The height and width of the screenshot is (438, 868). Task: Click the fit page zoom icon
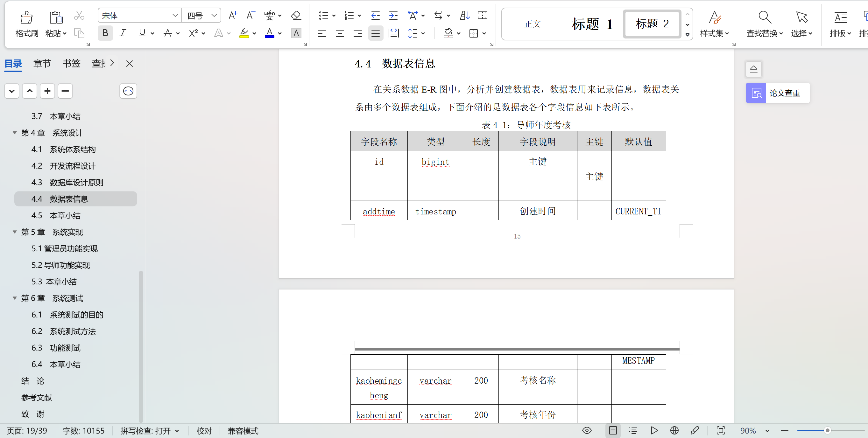point(721,431)
